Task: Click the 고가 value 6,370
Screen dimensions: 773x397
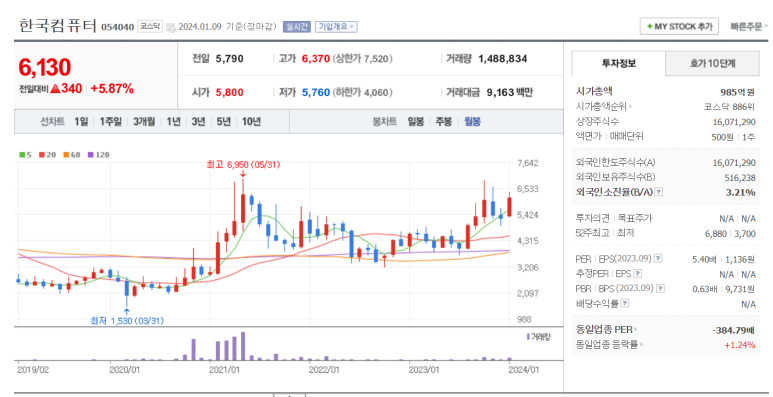Action: click(x=316, y=59)
